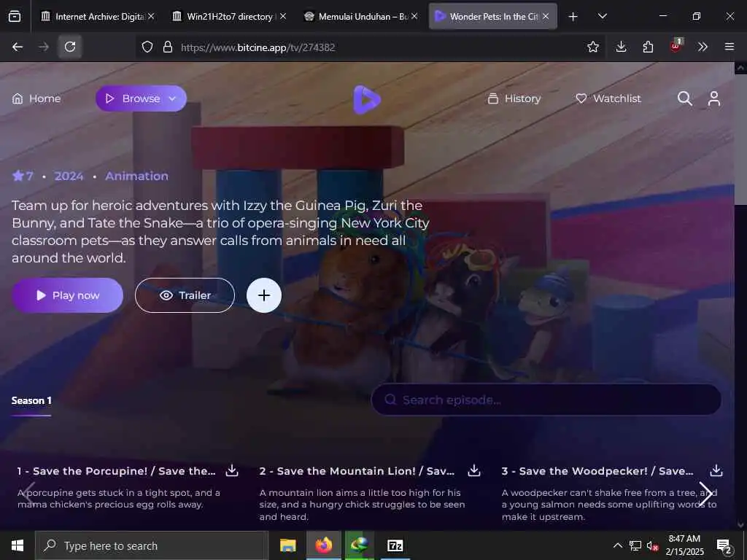Open the user account profile icon
Viewport: 747px width, 560px height.
coord(713,98)
